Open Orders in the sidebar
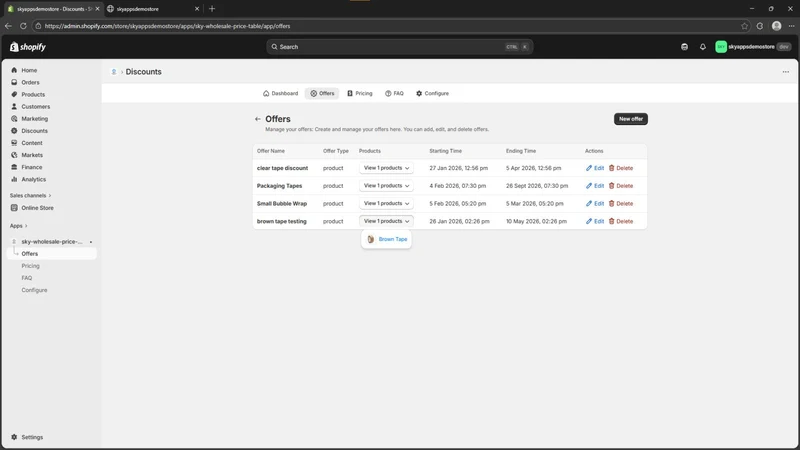The height and width of the screenshot is (450, 800). tap(30, 82)
